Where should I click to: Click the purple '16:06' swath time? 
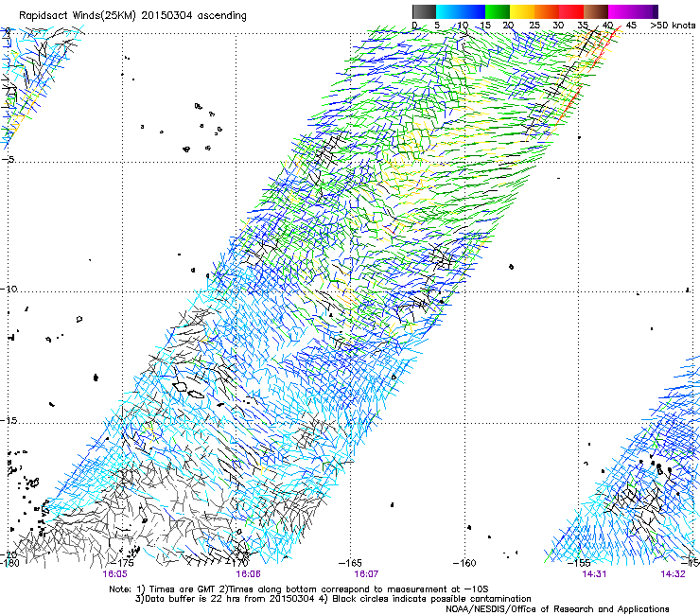click(x=248, y=574)
